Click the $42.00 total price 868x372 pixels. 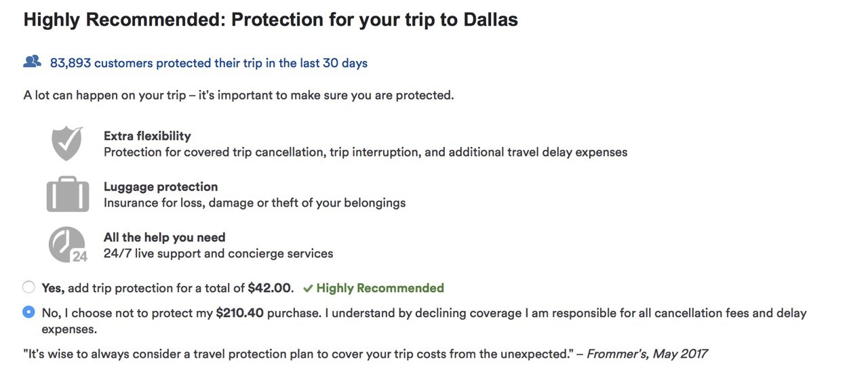tap(269, 288)
